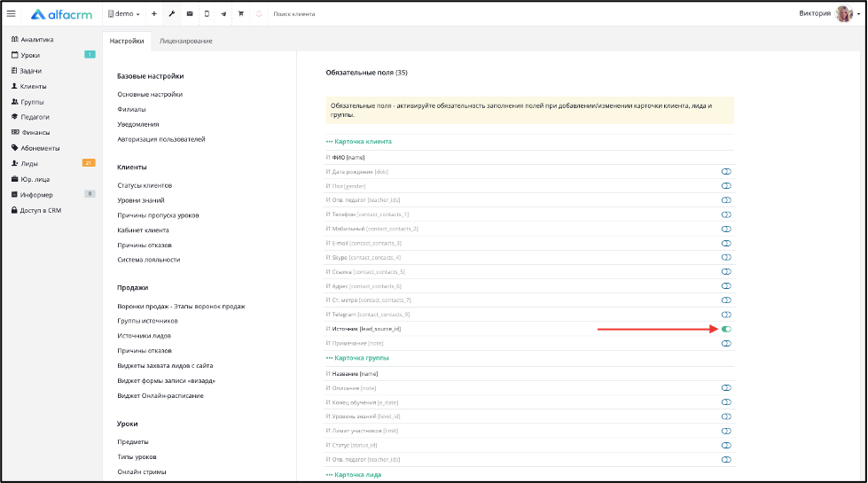Toggle required for E-mail contact field
The width and height of the screenshot is (868, 483).
[x=726, y=244]
